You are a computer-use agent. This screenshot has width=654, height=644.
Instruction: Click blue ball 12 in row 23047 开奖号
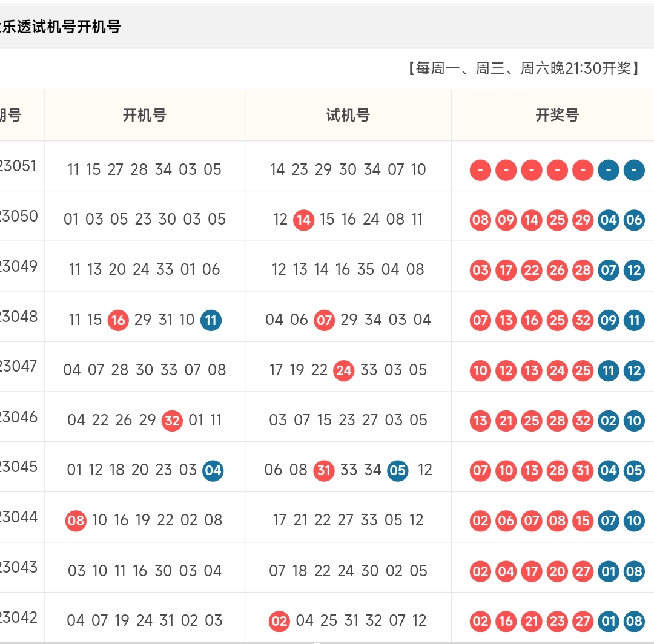tap(634, 370)
